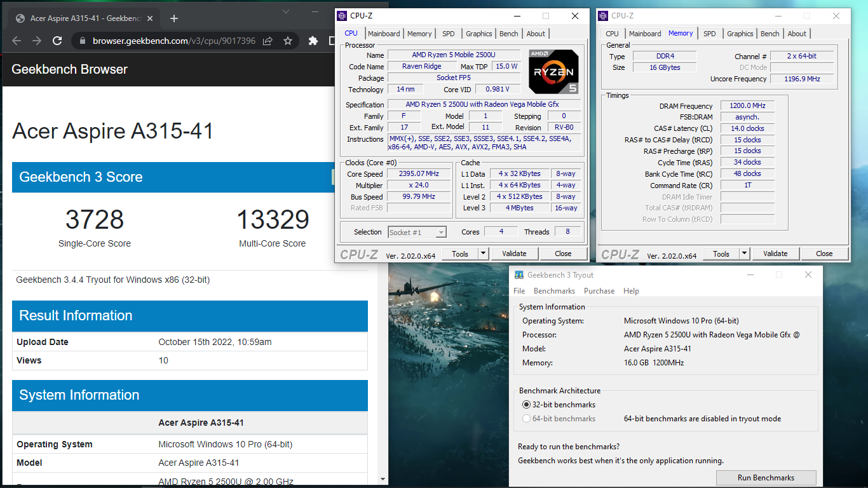Click Tools button in right CPU-Z window
This screenshot has width=868, height=488.
pyautogui.click(x=721, y=254)
